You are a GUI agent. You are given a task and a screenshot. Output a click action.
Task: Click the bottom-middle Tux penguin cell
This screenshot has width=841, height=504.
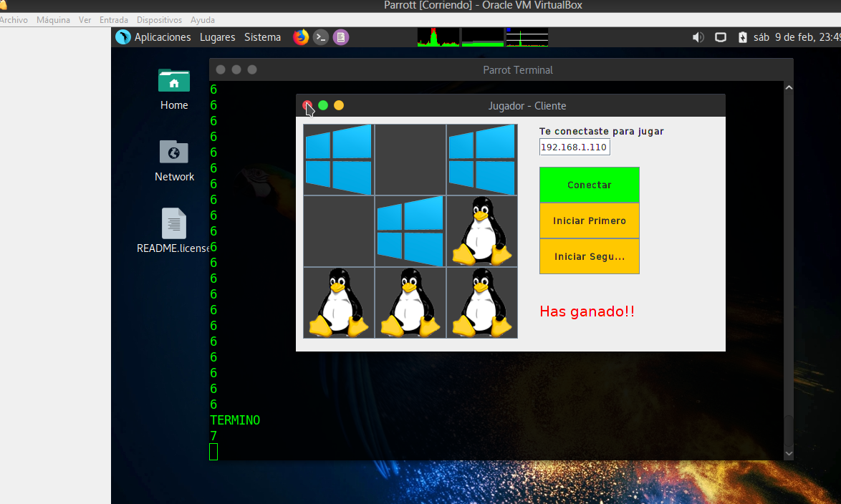click(x=410, y=303)
